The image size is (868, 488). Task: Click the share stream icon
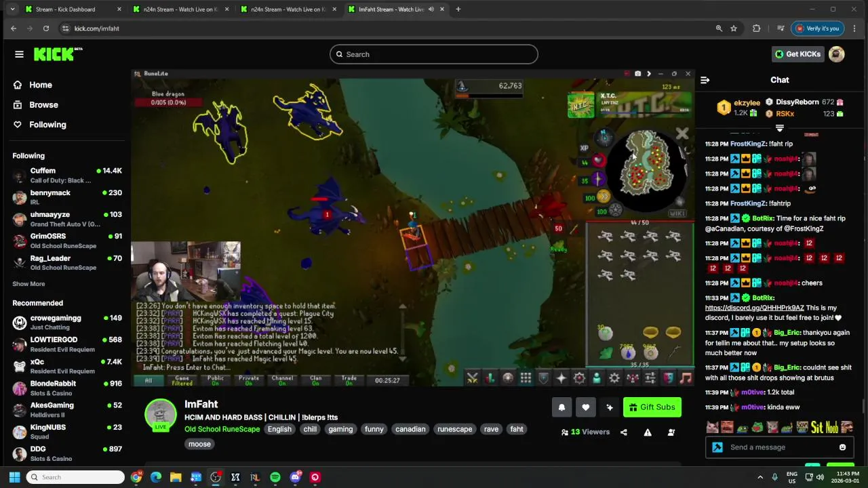(x=624, y=432)
